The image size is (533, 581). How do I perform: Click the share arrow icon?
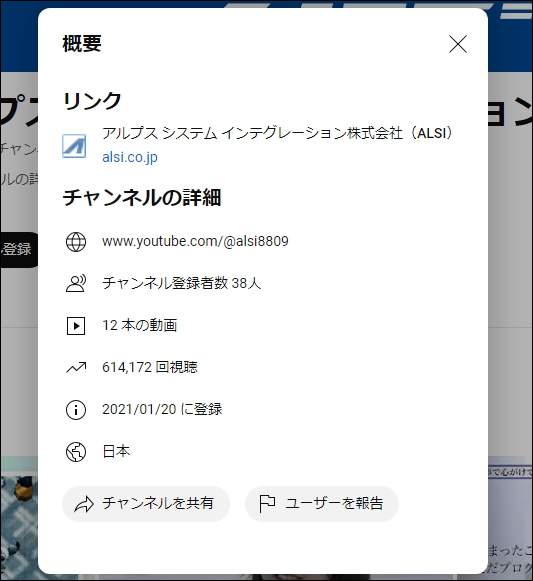click(x=84, y=504)
